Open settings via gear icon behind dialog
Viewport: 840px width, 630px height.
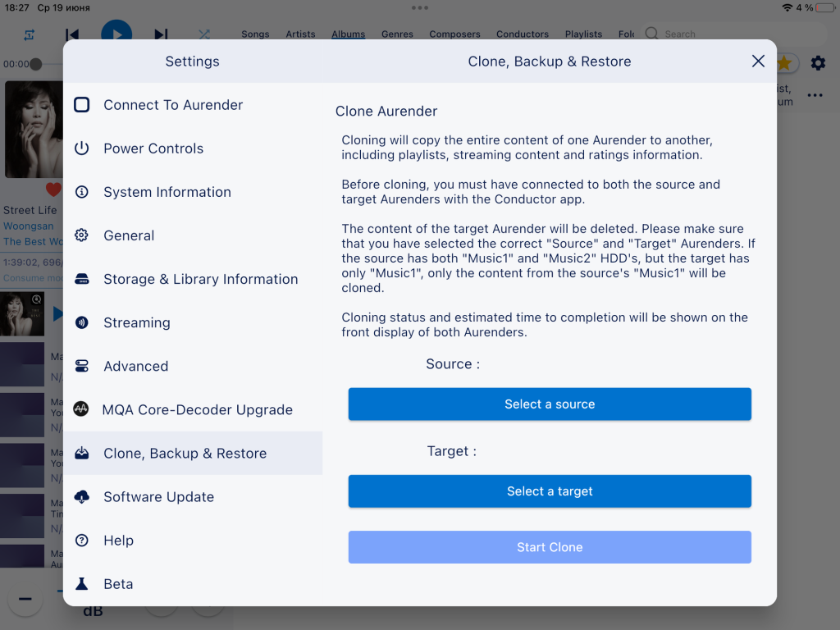click(x=818, y=63)
